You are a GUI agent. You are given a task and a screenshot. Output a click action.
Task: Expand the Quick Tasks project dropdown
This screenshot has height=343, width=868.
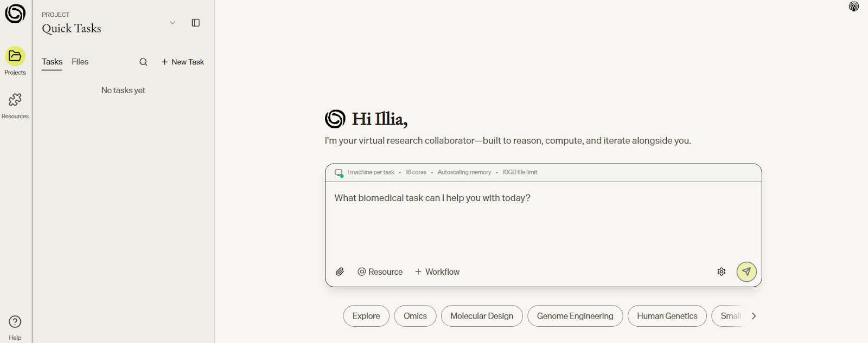tap(173, 23)
